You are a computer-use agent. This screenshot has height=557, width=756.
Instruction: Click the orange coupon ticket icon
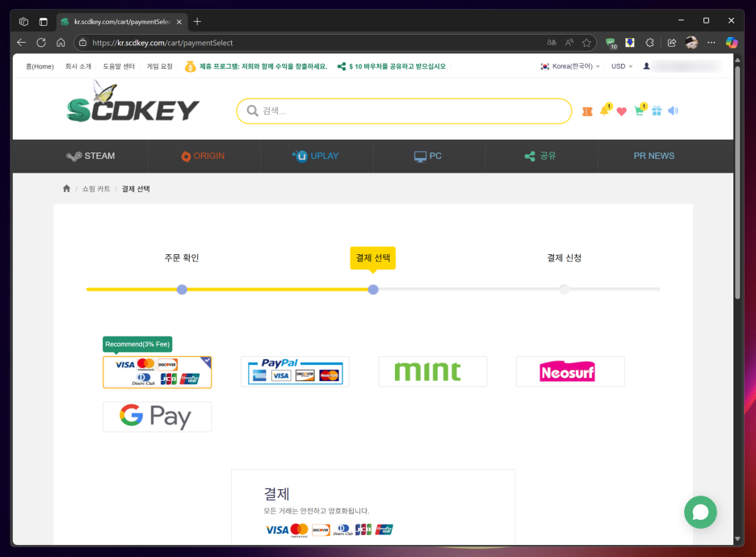coord(587,111)
